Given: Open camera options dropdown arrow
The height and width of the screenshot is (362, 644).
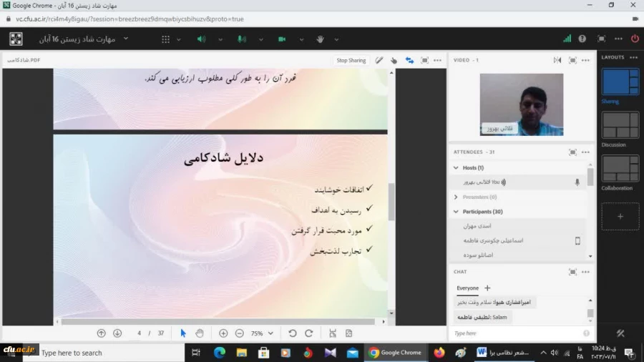Looking at the screenshot, I should click(x=301, y=40).
